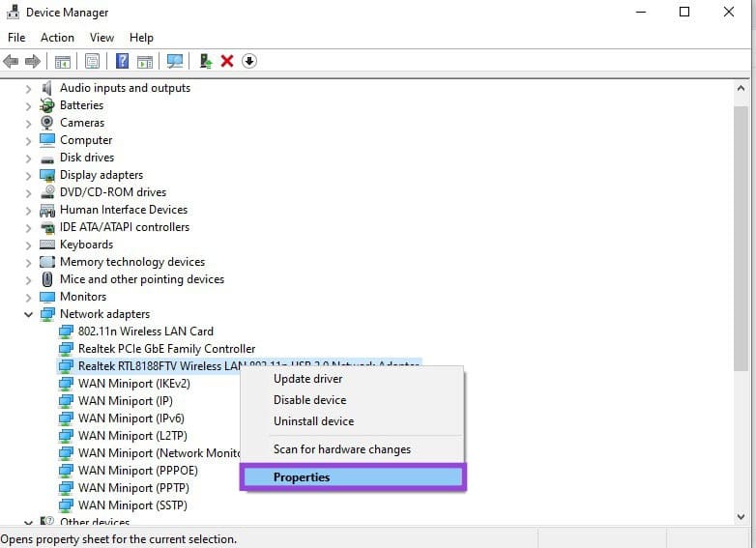Click Disable device down-arrow toolbar icon
Image resolution: width=756 pixels, height=548 pixels.
coord(249,61)
